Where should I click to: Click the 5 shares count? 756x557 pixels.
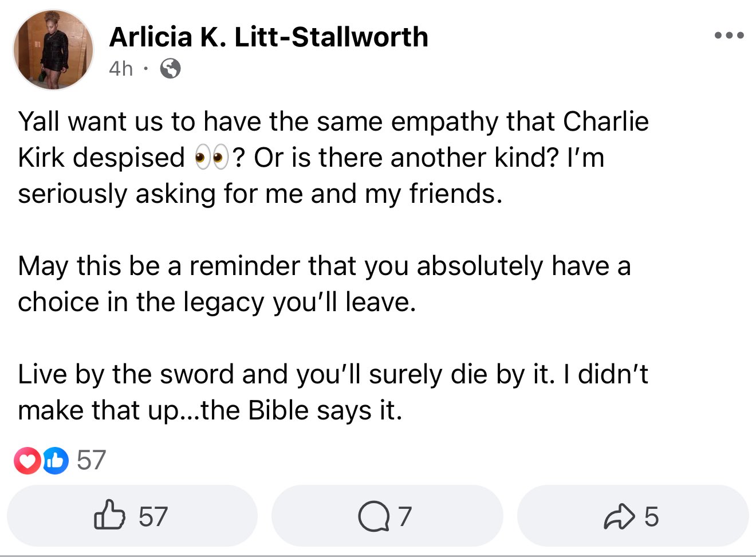651,516
